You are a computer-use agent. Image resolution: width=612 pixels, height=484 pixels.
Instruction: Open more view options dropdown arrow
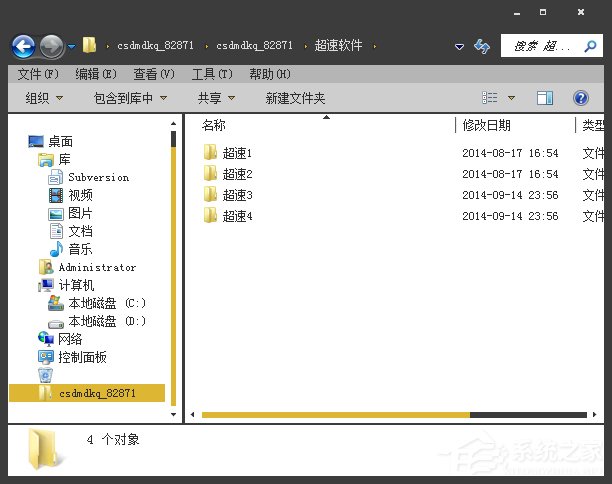(511, 98)
